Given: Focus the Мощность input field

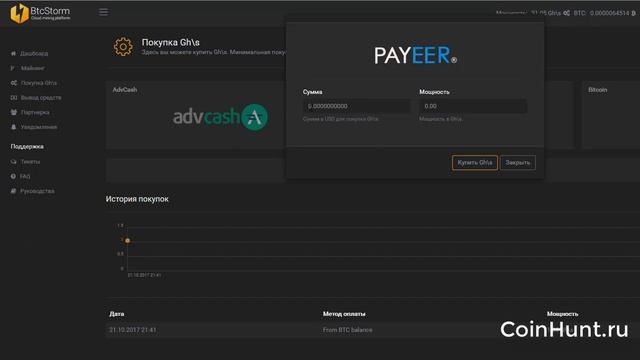Looking at the screenshot, I should (x=473, y=106).
